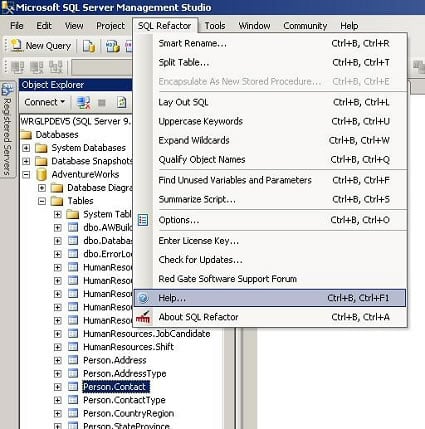Expand the HumanResources.JobCandidate table node
Viewport: 425px width, 429px height.
(x=58, y=334)
